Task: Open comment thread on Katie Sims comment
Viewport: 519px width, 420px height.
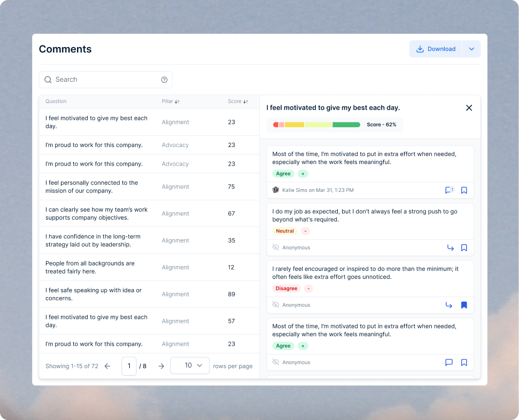Action: point(450,190)
